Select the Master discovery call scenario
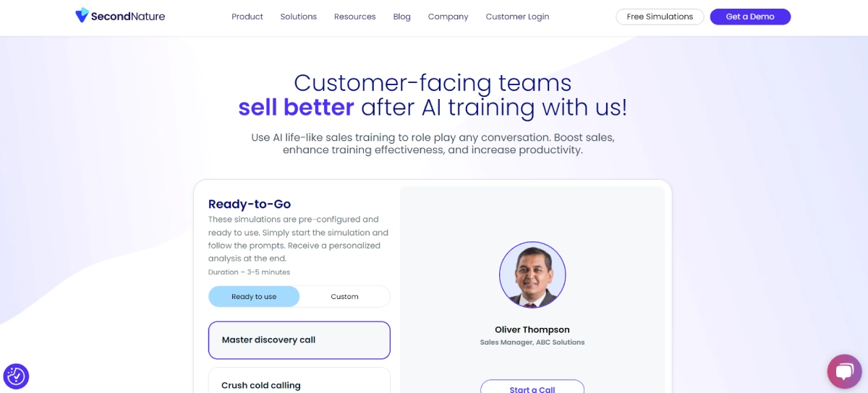Screen dimensions: 868x393 (299, 340)
